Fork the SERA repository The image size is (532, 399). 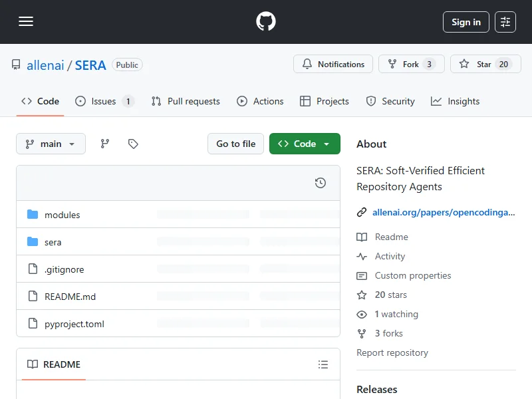pos(411,65)
